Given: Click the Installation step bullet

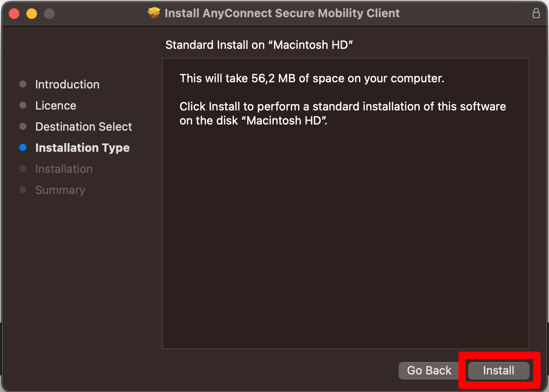Looking at the screenshot, I should click(x=23, y=169).
